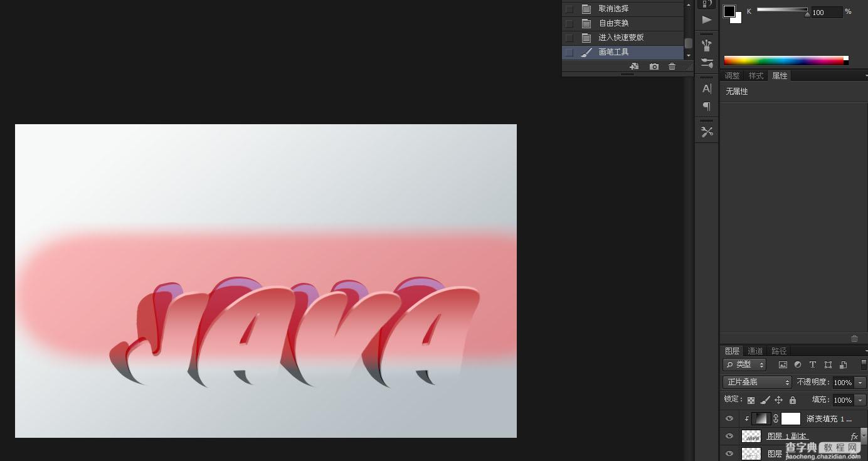This screenshot has height=461, width=868.
Task: Open the Actions panel play icon
Action: coord(707,19)
